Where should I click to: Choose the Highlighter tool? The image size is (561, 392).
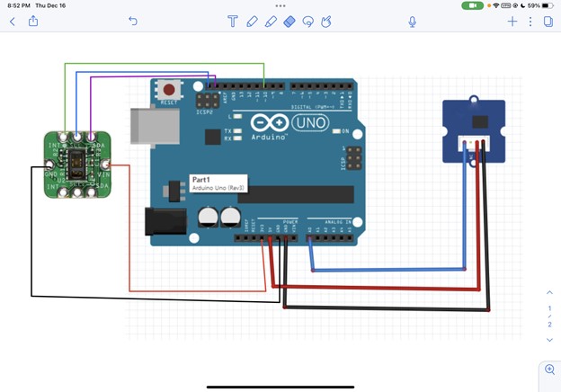click(270, 21)
